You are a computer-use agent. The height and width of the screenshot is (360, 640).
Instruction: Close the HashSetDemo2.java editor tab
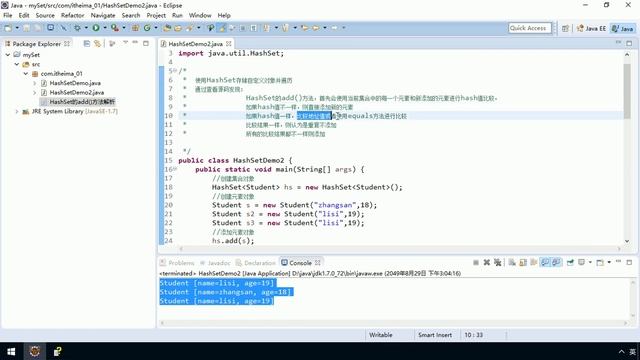coord(229,43)
